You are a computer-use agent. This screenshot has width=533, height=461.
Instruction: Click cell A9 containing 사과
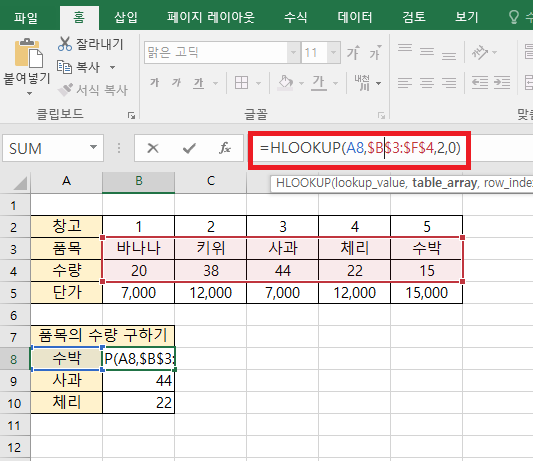[67, 381]
